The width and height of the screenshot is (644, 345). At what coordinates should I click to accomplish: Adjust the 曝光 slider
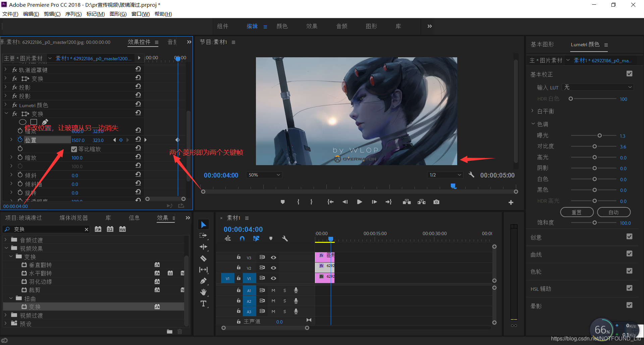599,136
